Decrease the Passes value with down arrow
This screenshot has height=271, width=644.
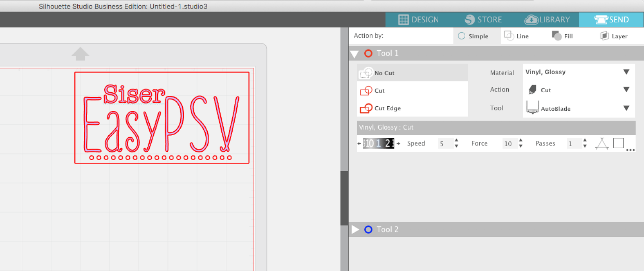tap(585, 146)
